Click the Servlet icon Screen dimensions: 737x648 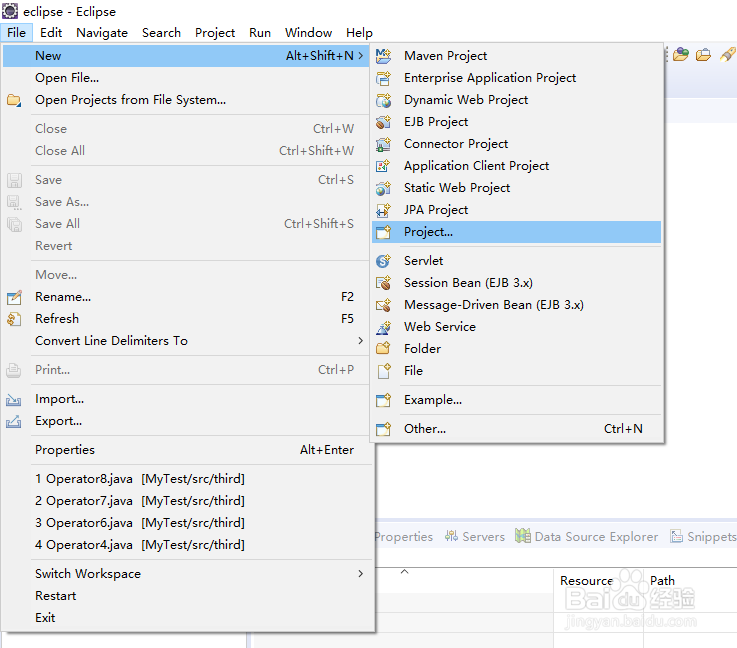pyautogui.click(x=383, y=260)
